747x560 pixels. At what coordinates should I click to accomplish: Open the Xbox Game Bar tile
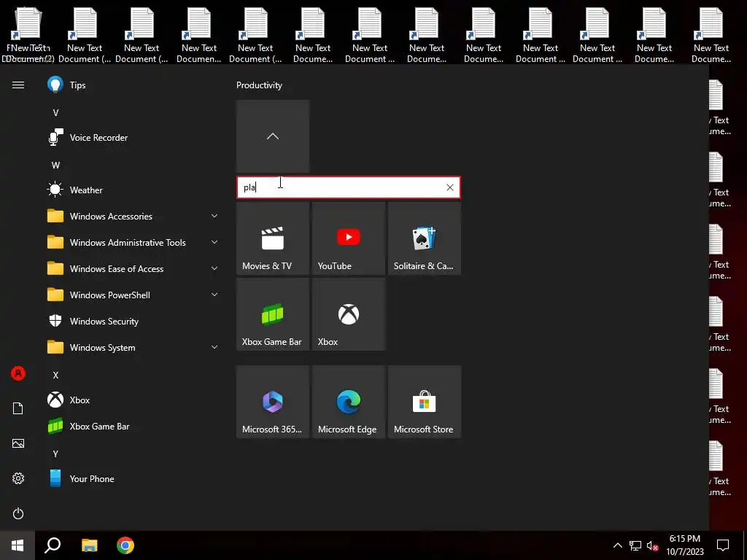273,314
